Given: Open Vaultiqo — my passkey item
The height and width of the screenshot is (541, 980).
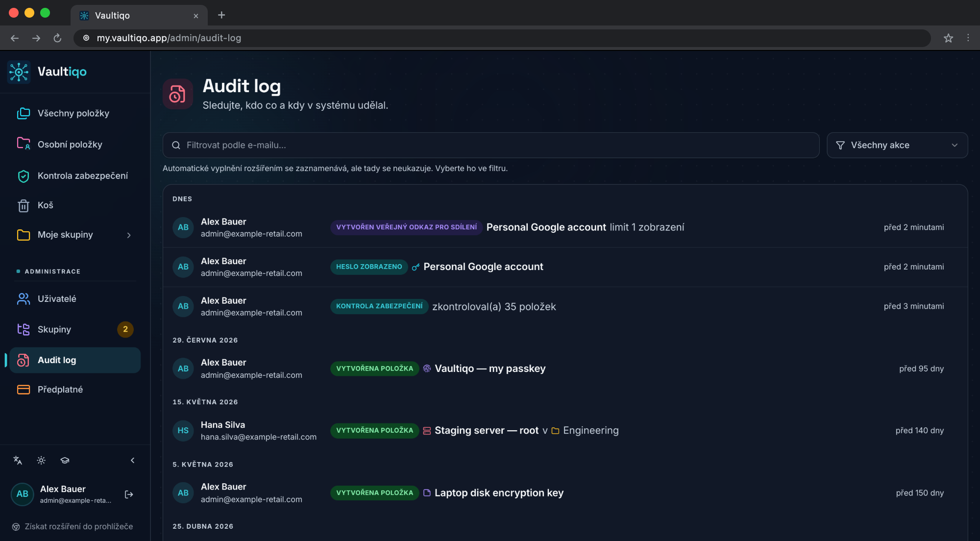Looking at the screenshot, I should [490, 369].
